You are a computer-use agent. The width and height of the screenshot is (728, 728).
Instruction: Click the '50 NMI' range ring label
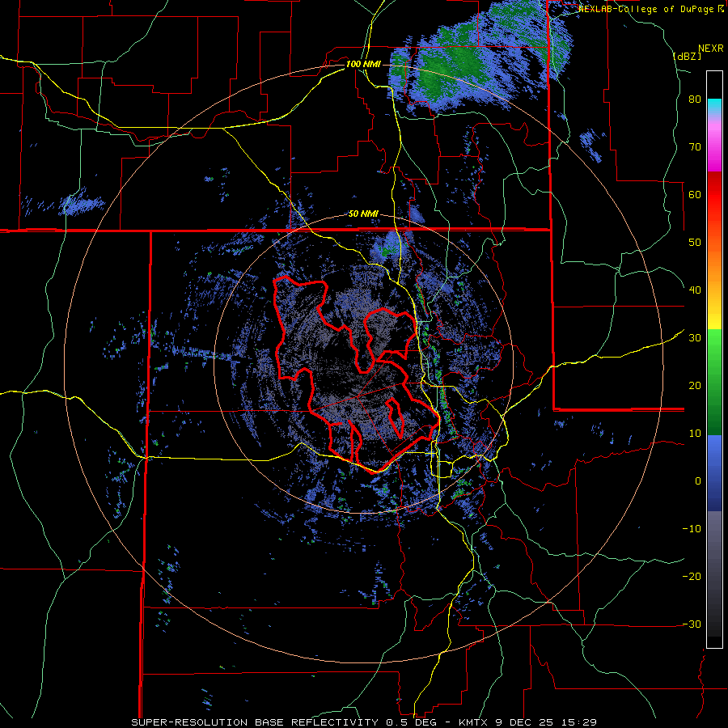(x=363, y=214)
